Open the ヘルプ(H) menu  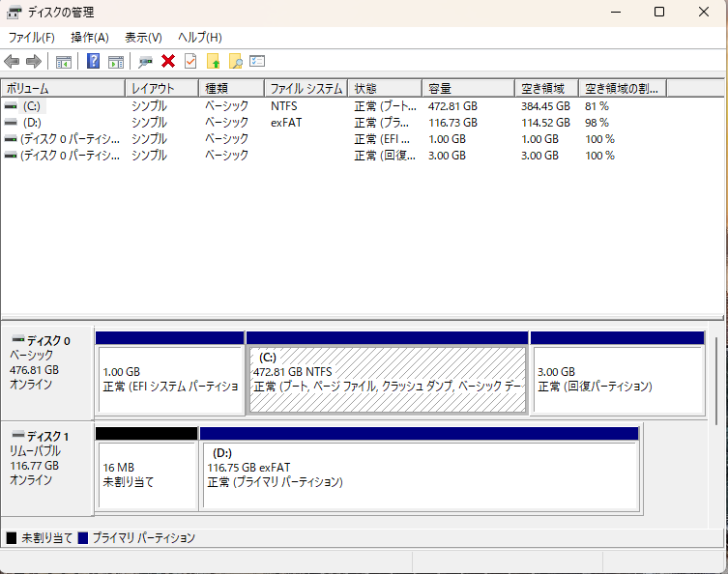click(200, 38)
